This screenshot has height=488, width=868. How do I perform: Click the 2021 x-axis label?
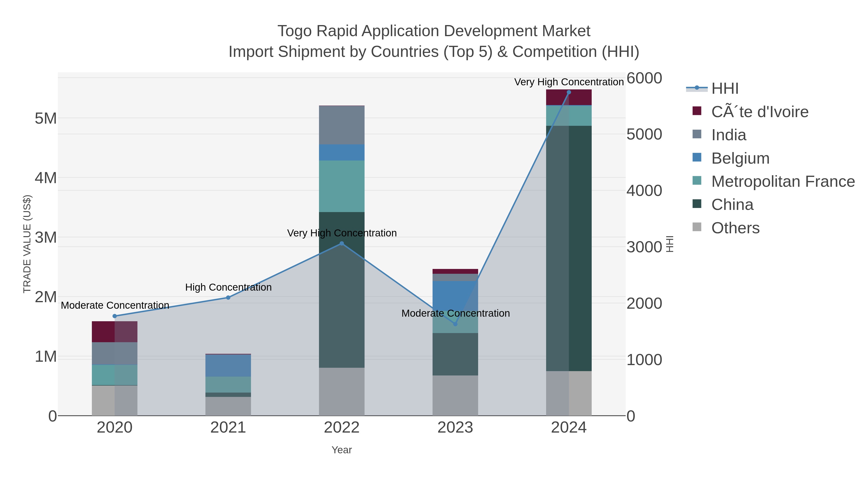click(228, 428)
